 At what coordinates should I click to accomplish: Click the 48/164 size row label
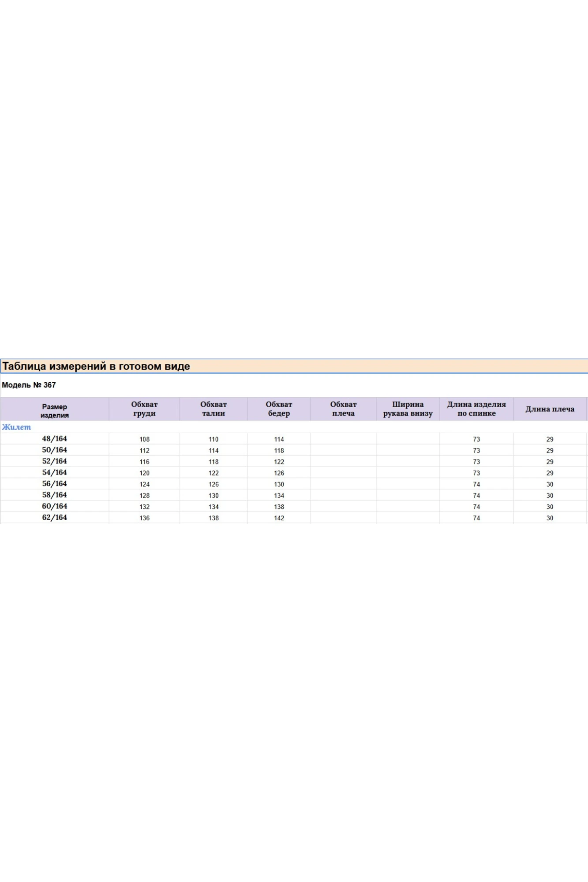55,439
